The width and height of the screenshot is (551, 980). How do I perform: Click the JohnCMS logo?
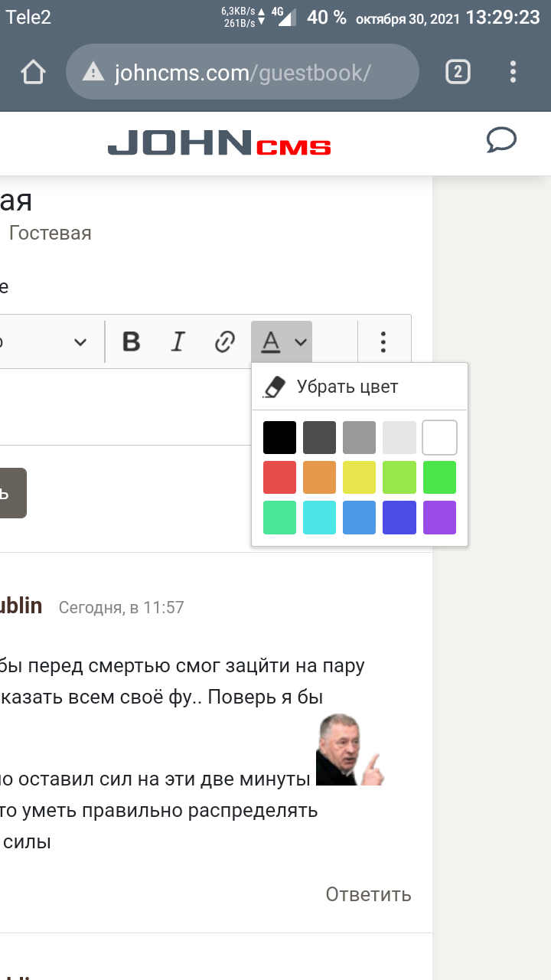point(219,142)
